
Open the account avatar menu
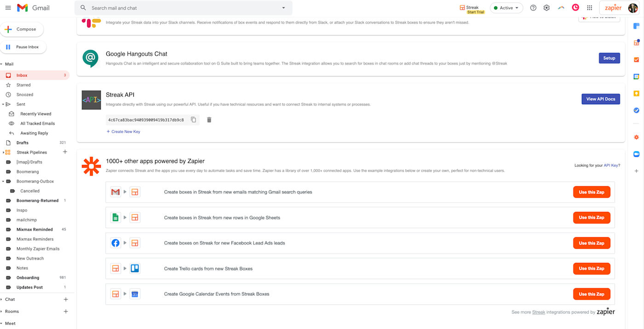click(633, 8)
